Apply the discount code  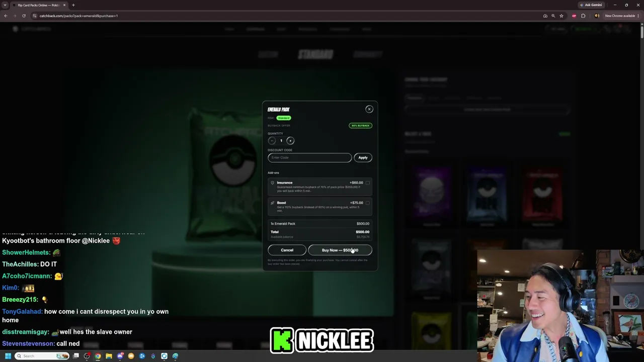[x=363, y=158]
